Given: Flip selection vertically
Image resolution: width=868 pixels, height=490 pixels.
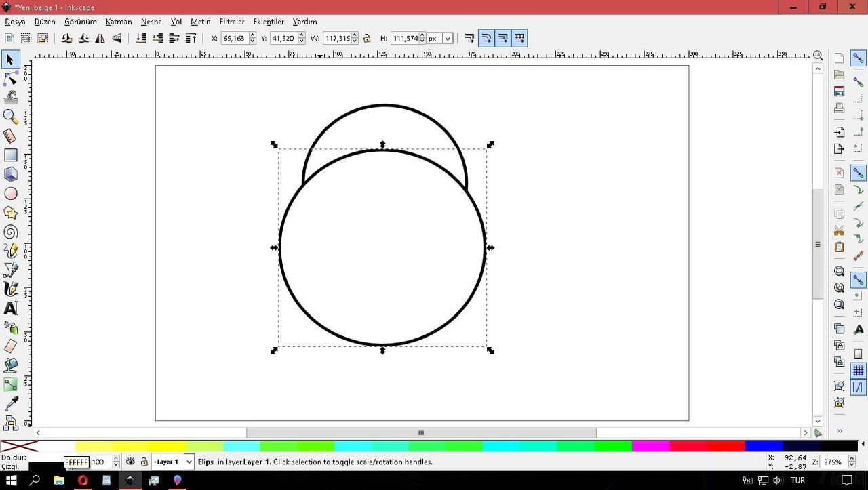Looking at the screenshot, I should click(117, 39).
